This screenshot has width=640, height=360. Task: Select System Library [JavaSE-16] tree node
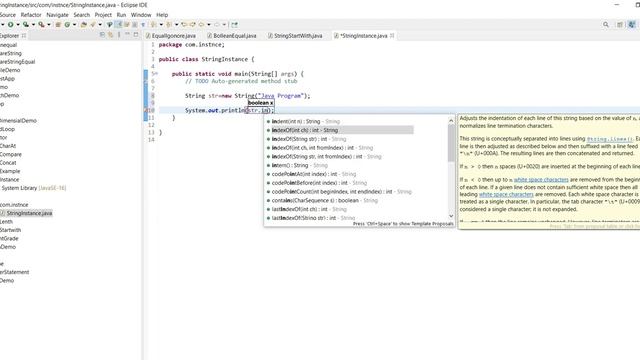point(33,188)
